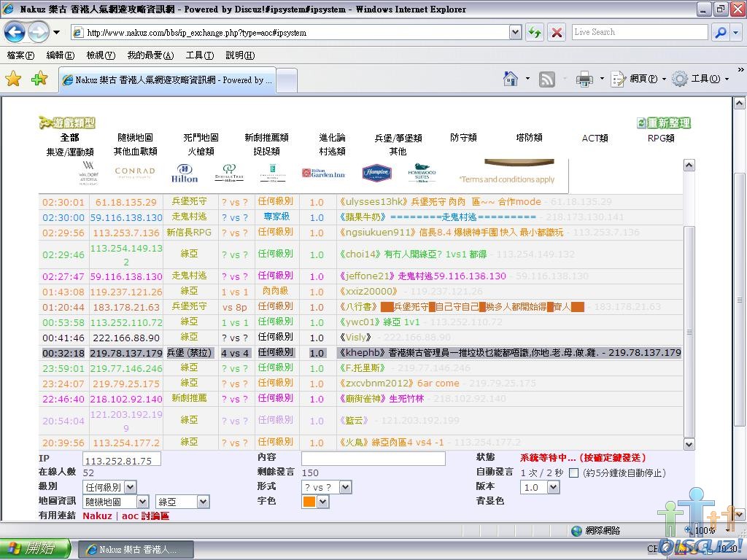747x560 pixels.
Task: Open the 版本 1.0 version dropdown
Action: pos(539,487)
